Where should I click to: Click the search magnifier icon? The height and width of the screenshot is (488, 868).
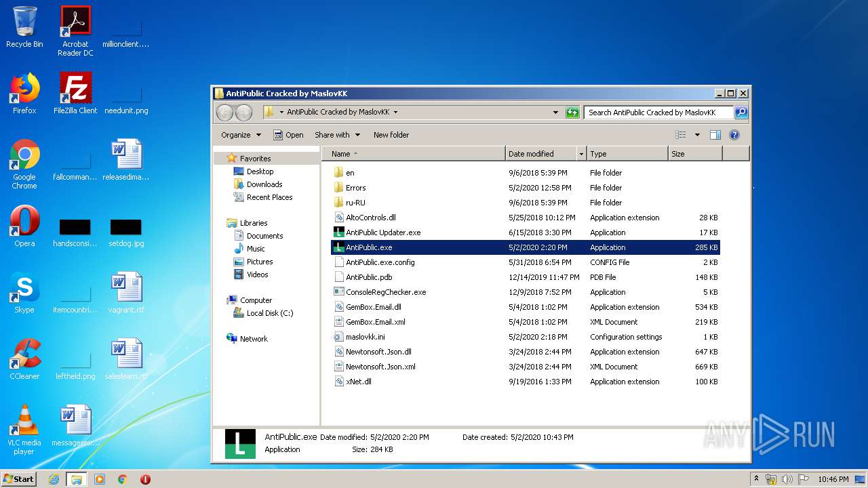pyautogui.click(x=741, y=113)
